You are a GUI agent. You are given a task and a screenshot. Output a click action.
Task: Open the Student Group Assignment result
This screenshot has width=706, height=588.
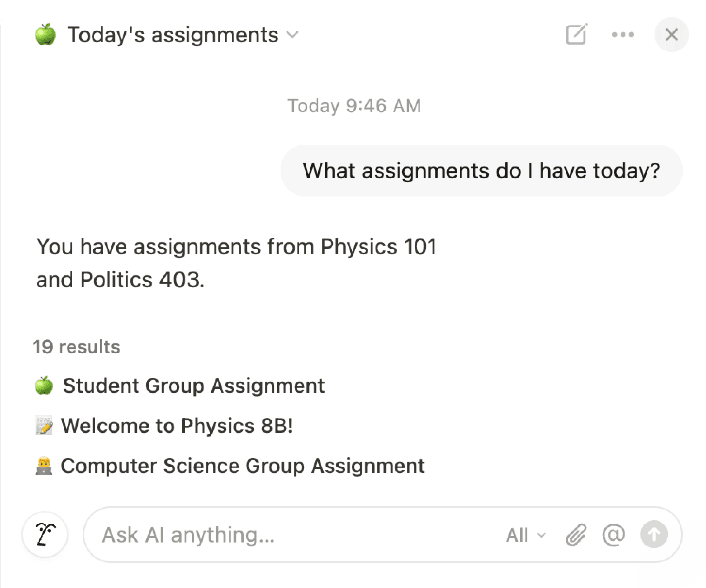click(x=193, y=385)
